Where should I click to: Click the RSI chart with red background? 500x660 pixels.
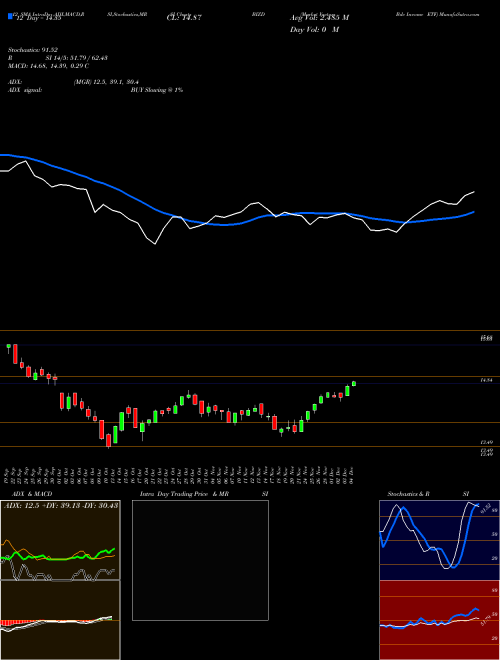(439, 620)
